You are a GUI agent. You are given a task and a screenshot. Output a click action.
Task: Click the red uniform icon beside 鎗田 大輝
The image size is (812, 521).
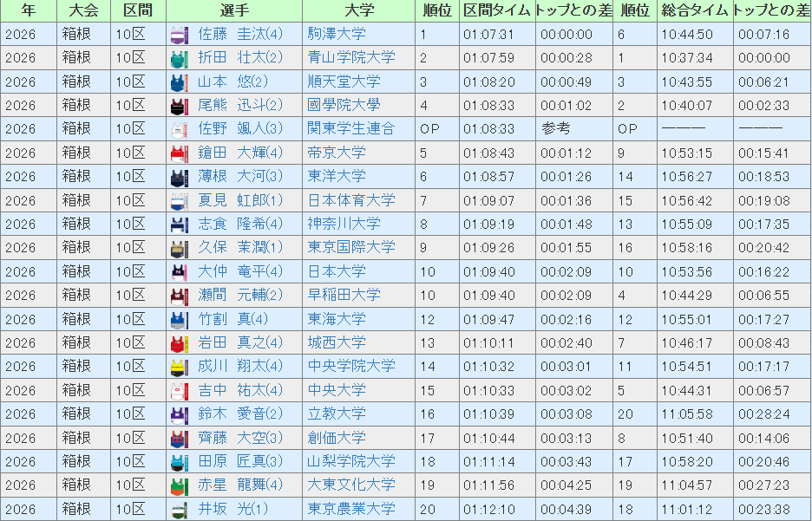coord(179,153)
